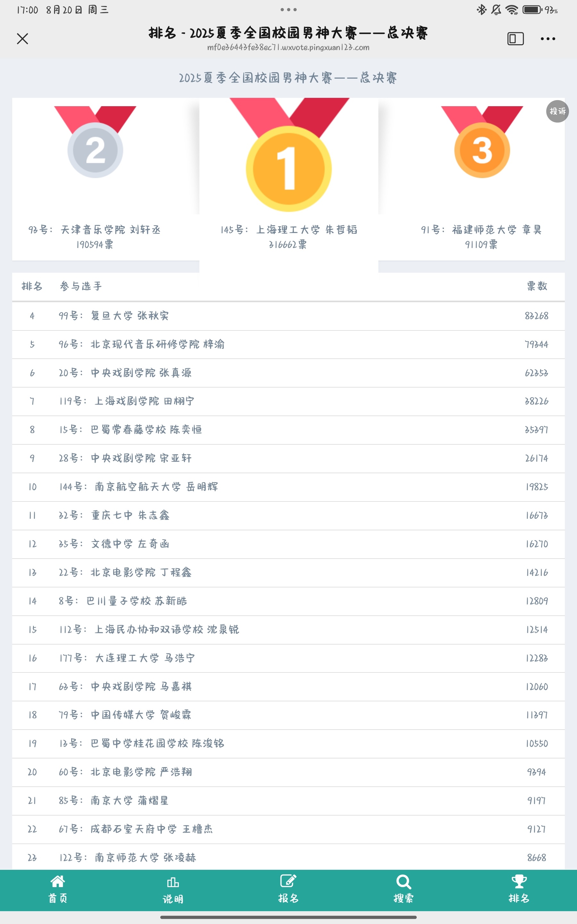Open the 搜索 search tab
Screen dimensions: 577x924
point(404,890)
